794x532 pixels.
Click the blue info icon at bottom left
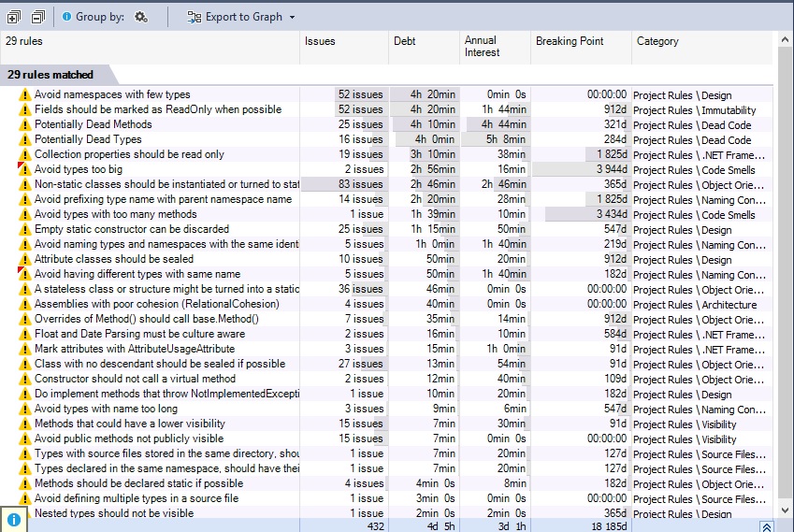pyautogui.click(x=14, y=519)
